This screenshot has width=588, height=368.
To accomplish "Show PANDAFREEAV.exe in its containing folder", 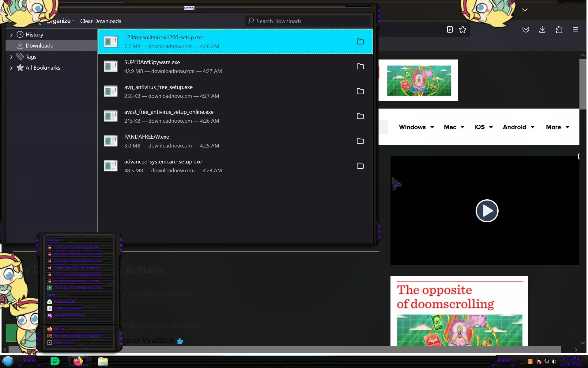I will (360, 141).
